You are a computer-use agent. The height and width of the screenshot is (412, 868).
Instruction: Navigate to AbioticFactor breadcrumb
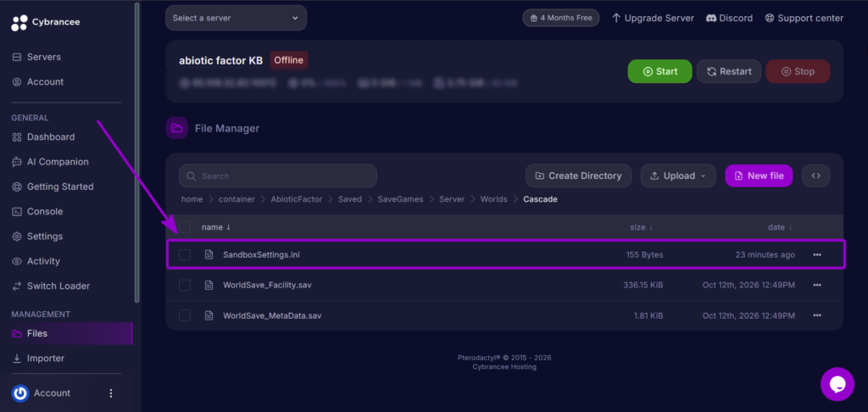[296, 199]
